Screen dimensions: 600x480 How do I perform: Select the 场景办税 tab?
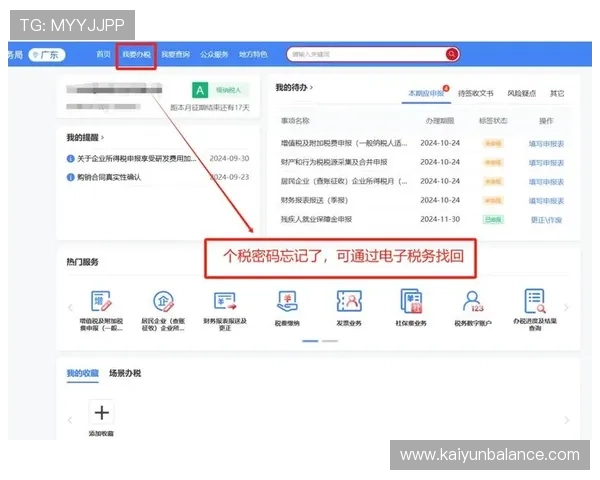pos(125,373)
